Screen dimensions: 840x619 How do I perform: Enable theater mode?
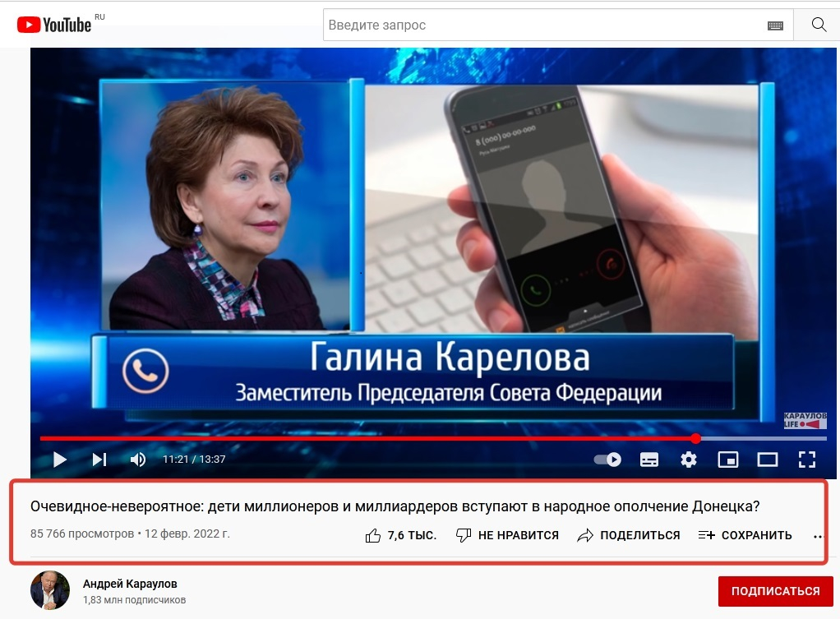(x=768, y=460)
